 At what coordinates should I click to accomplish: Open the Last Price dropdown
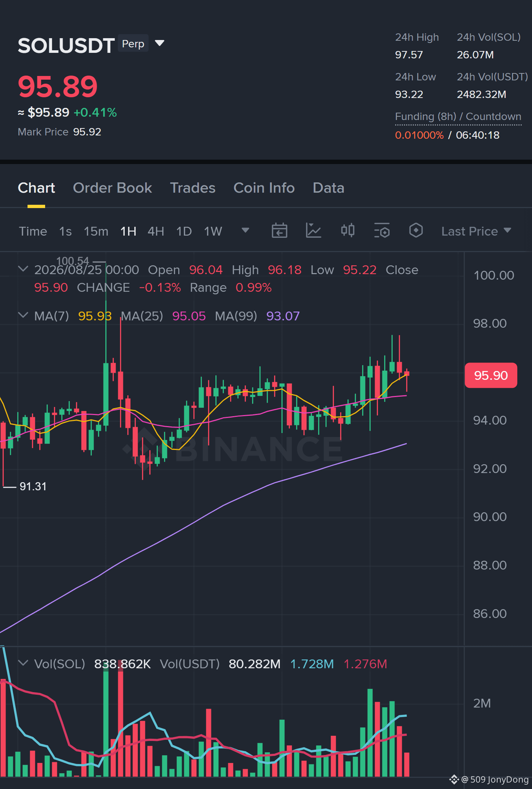(476, 231)
